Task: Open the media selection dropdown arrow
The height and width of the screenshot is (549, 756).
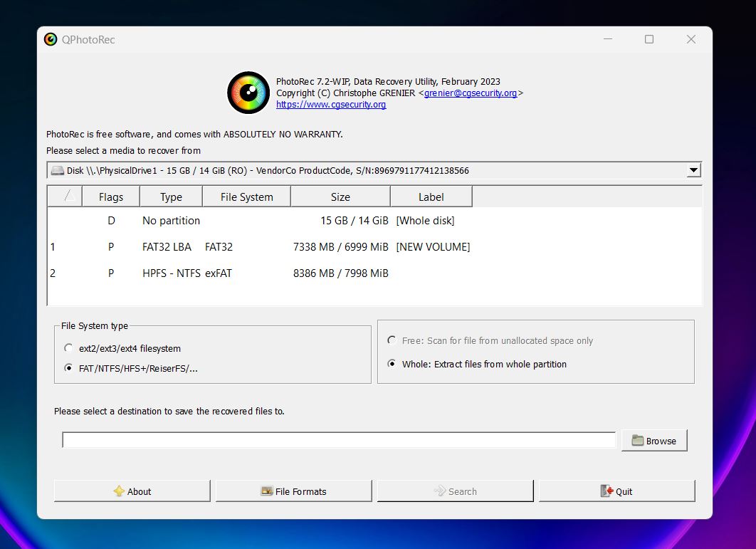Action: point(693,170)
